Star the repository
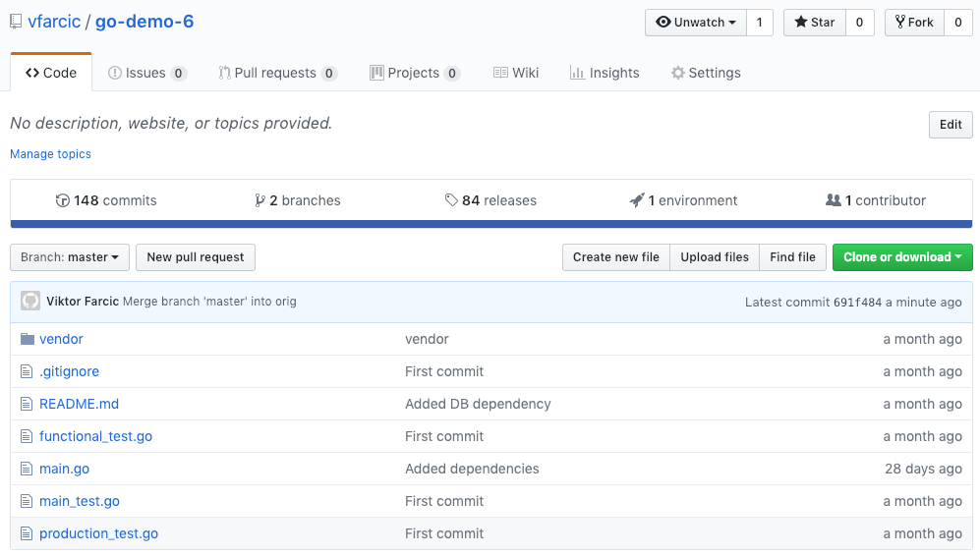The width and height of the screenshot is (980, 556). (x=815, y=23)
